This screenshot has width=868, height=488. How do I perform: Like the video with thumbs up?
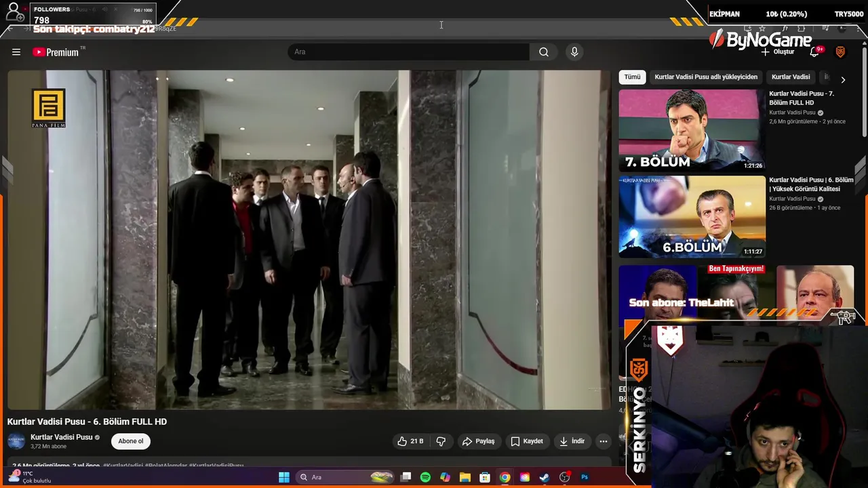coord(411,441)
